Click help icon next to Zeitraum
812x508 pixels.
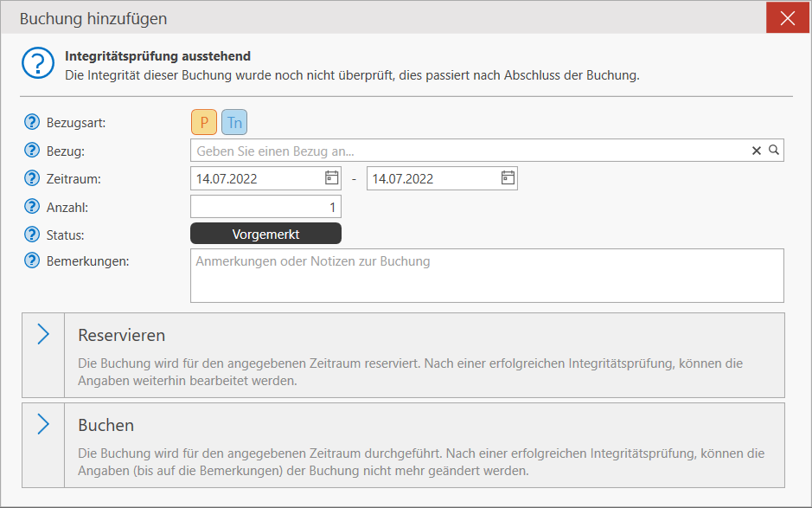click(32, 178)
